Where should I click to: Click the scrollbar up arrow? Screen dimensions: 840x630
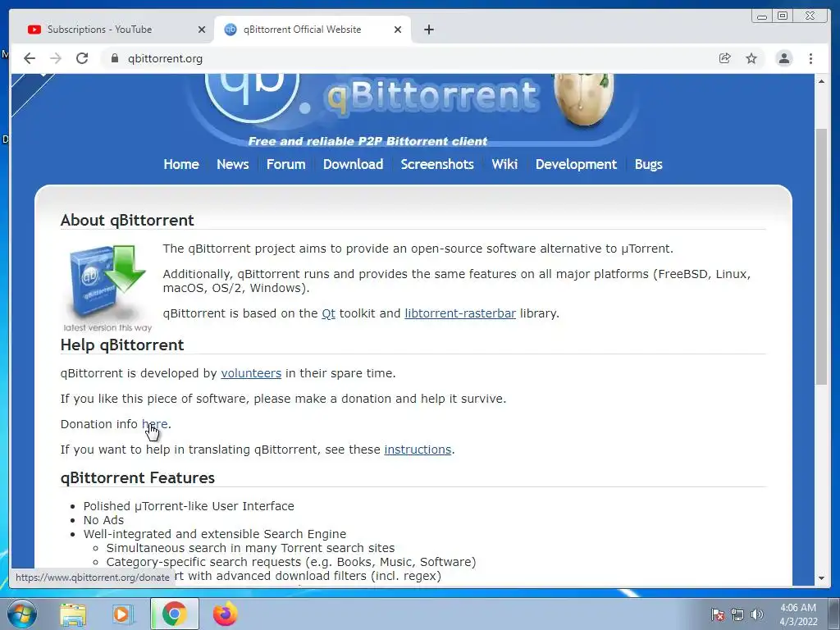821,81
